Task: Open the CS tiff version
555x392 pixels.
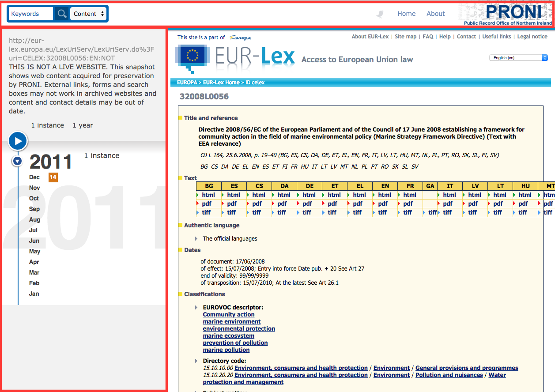Action: click(257, 212)
